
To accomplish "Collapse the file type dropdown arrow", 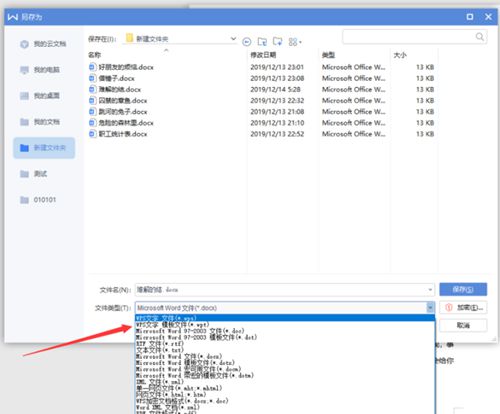I will 430,307.
